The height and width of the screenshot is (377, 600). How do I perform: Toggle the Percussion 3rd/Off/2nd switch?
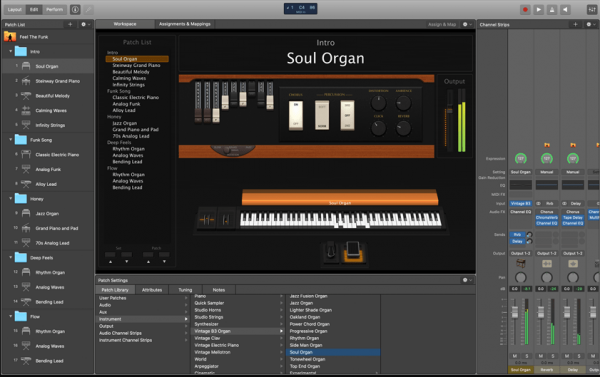tap(347, 115)
